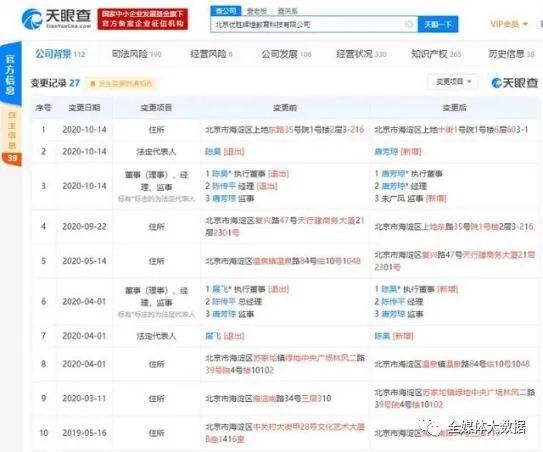The height and width of the screenshot is (452, 543).
Task: Click the 陈传平 总经理 link in row 6
Action: point(223,302)
